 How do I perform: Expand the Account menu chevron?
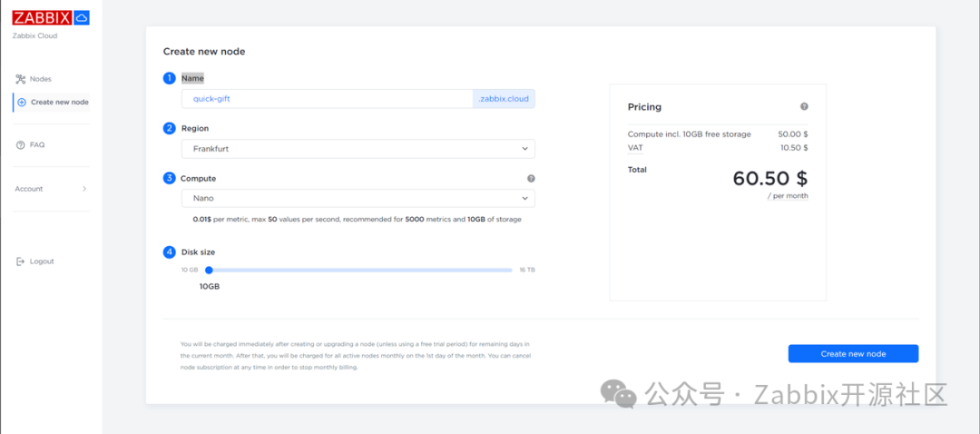pos(84,189)
